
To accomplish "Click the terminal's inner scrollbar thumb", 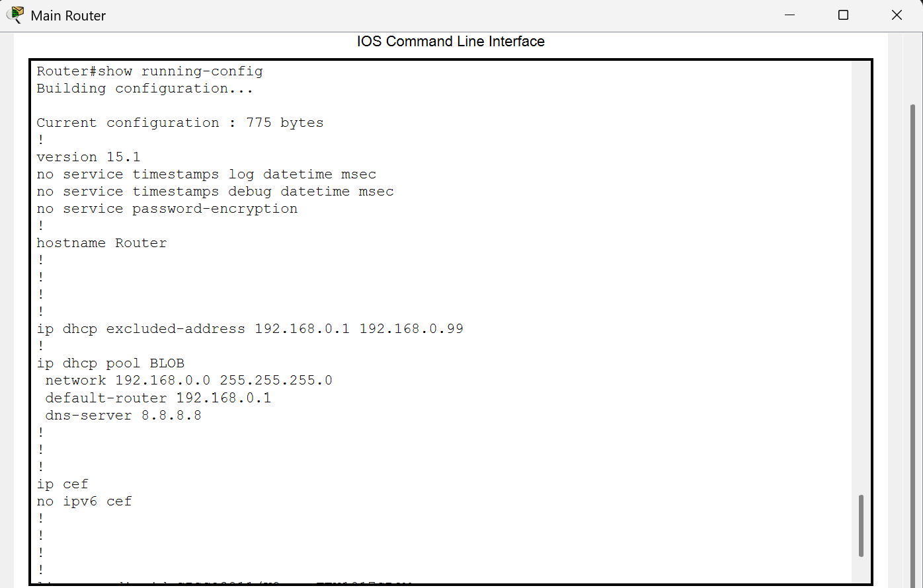I will (x=861, y=525).
